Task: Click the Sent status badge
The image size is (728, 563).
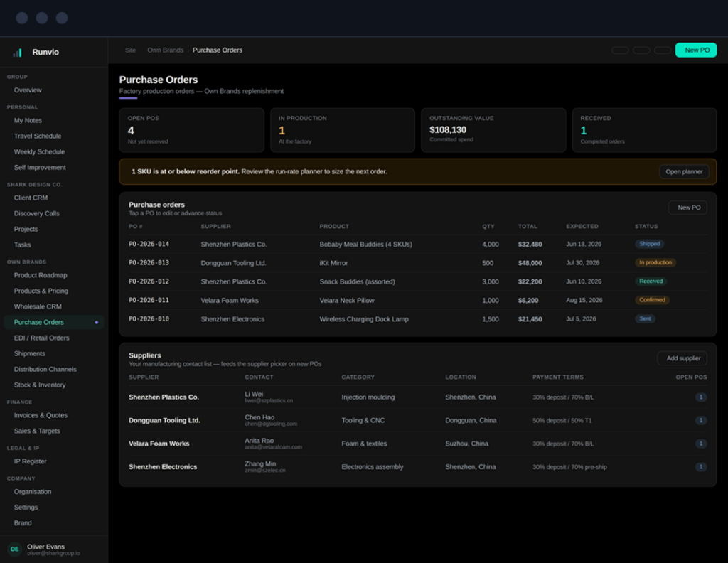Action: 645,318
